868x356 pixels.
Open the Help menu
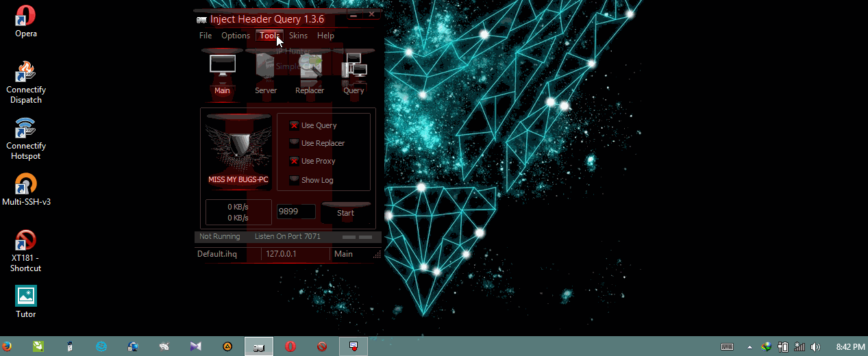click(325, 36)
